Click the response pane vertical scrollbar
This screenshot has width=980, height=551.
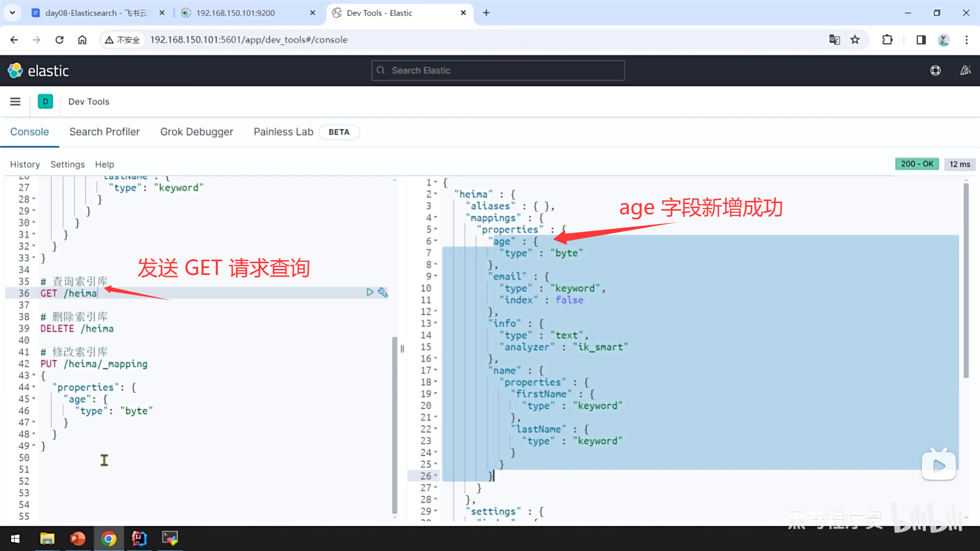coord(966,281)
